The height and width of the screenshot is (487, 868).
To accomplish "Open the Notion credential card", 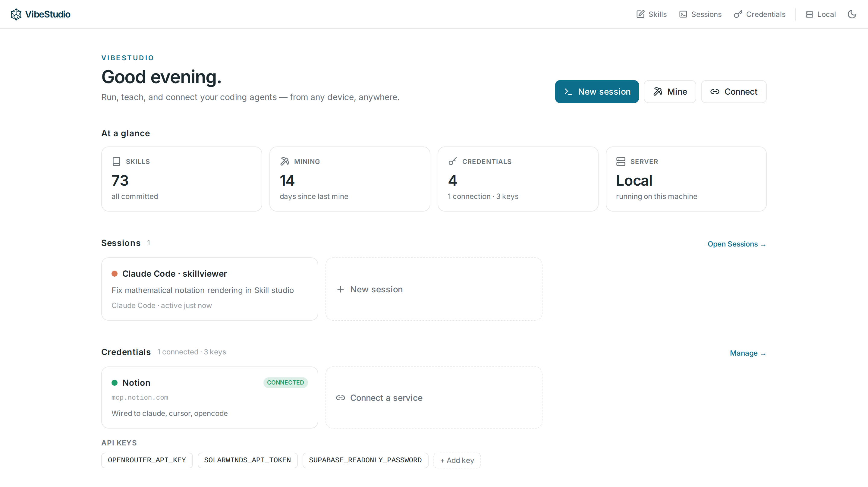I will [x=209, y=398].
